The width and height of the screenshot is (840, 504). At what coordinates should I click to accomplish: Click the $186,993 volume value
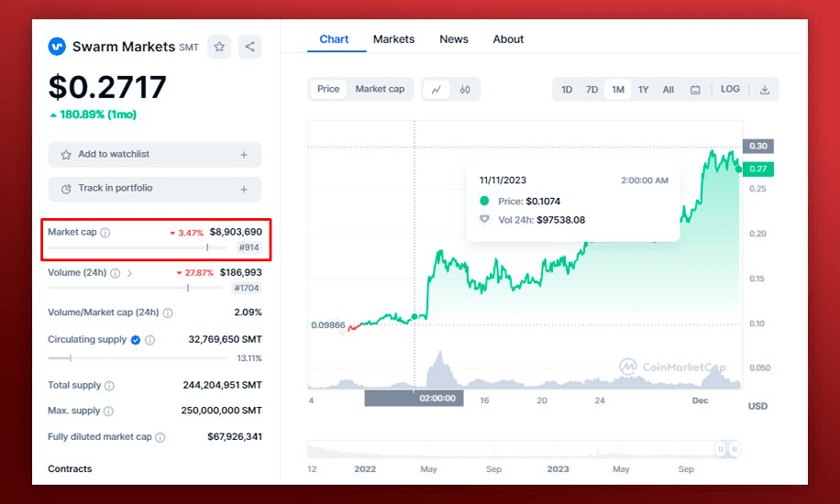tap(240, 273)
